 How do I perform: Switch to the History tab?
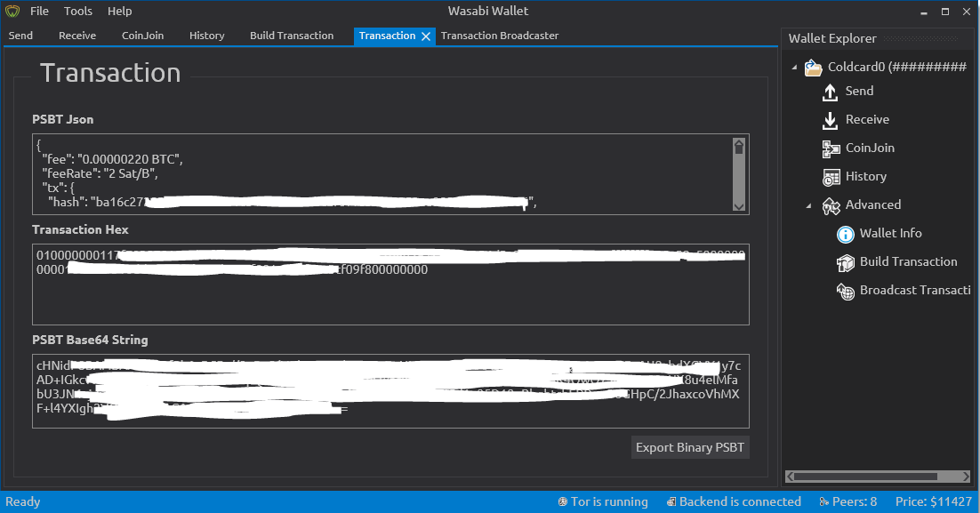click(x=207, y=36)
